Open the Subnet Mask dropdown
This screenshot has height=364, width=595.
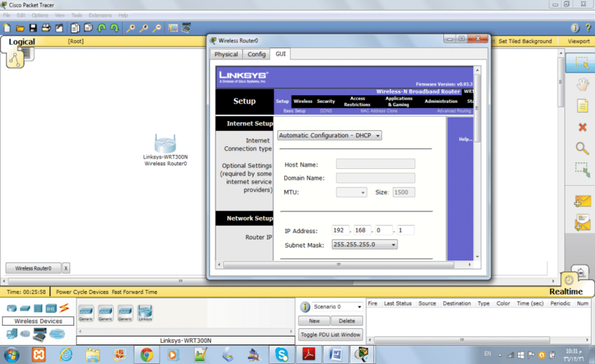coord(365,244)
